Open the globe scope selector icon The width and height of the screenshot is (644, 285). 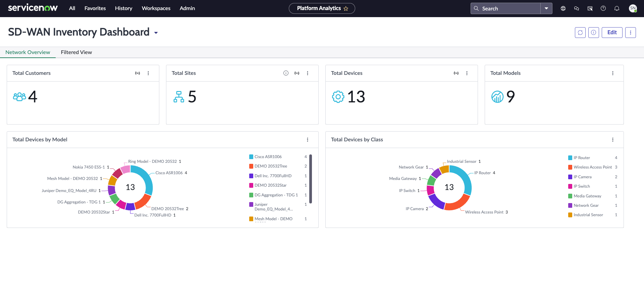pos(563,8)
